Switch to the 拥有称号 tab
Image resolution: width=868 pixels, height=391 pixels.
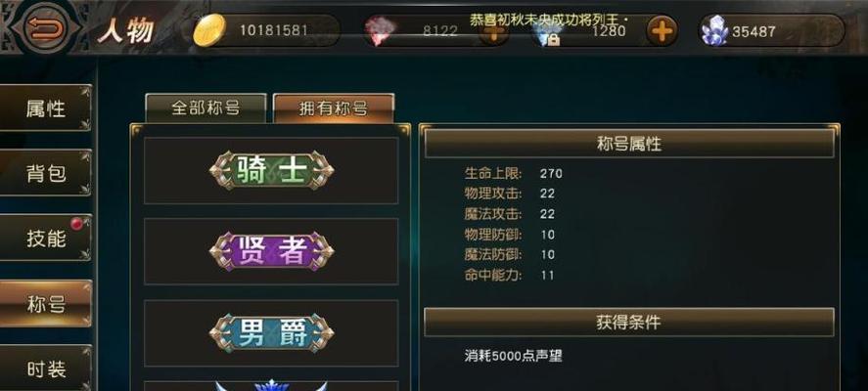click(x=334, y=108)
